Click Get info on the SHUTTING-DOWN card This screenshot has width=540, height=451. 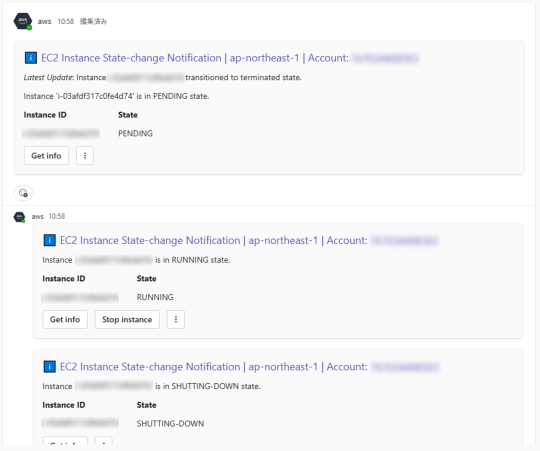pyautogui.click(x=65, y=441)
